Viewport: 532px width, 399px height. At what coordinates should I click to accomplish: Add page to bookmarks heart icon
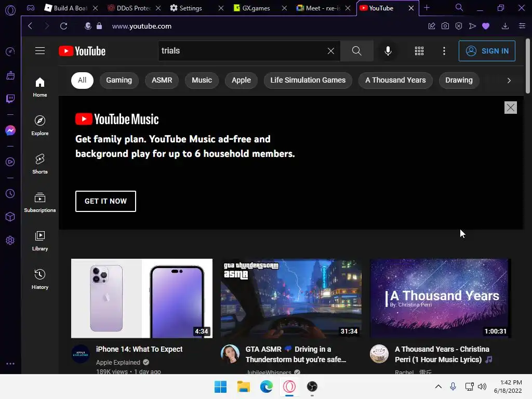coord(486,26)
